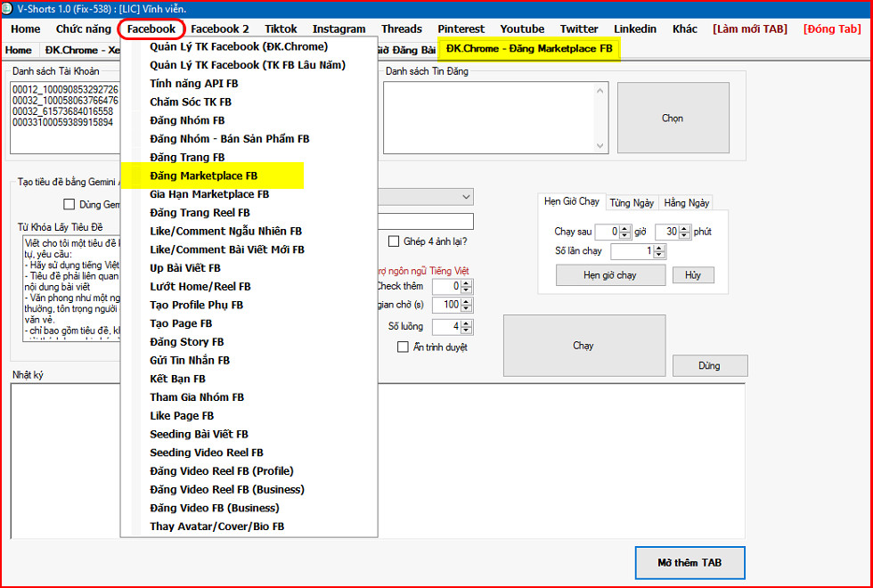Open the Instagram menu
Screen dimensions: 873x588
(339, 29)
